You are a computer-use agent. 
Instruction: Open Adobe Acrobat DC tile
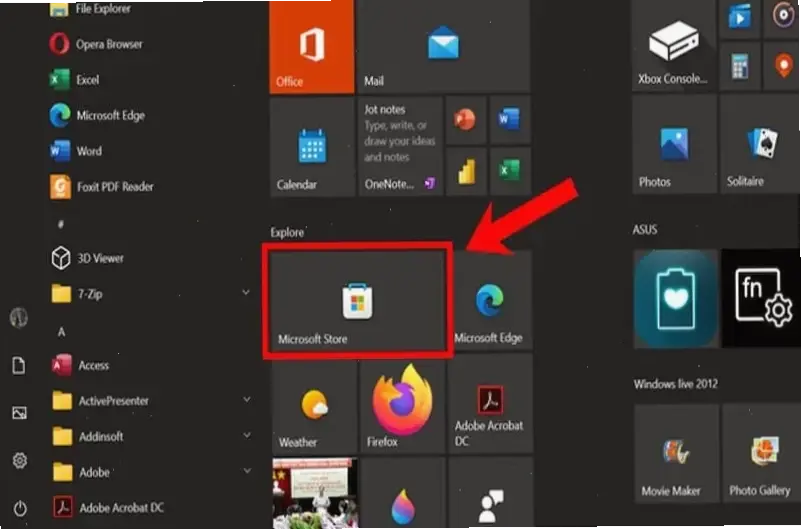coord(490,406)
